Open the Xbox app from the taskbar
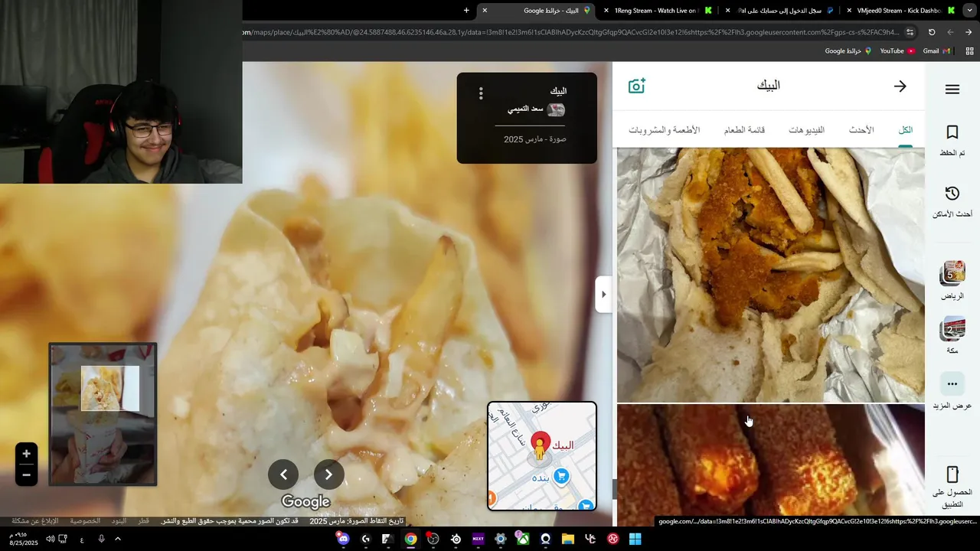The image size is (980, 551). [x=523, y=539]
